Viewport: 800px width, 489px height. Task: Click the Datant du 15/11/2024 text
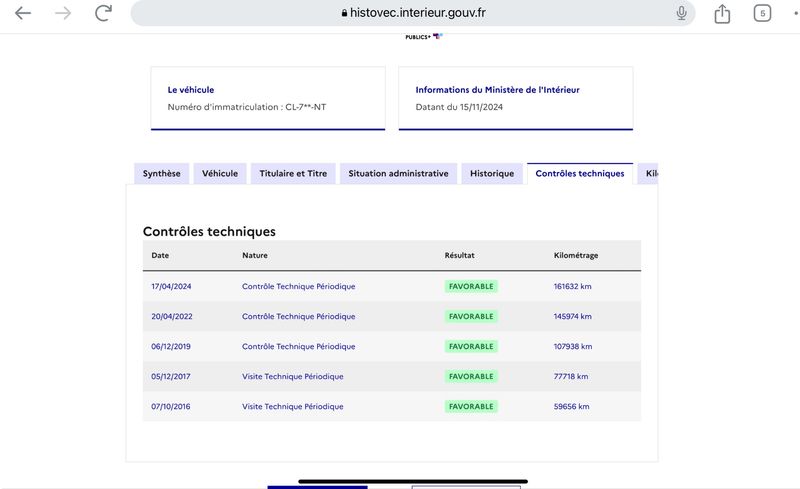(459, 107)
